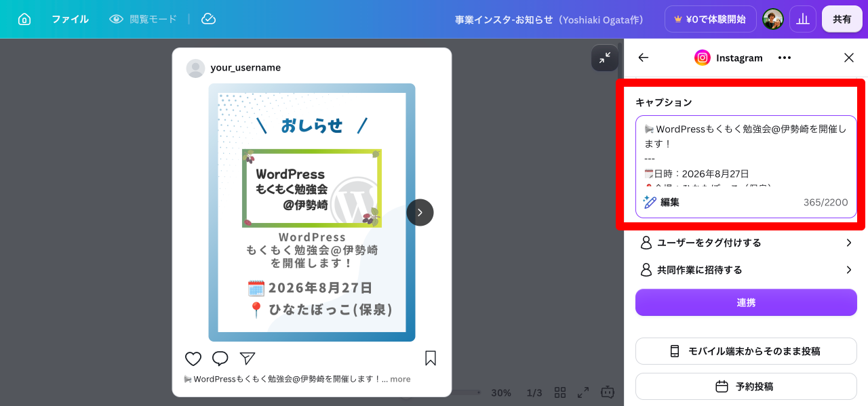Image resolution: width=868 pixels, height=406 pixels.
Task: Open the grid view icon
Action: tap(560, 392)
